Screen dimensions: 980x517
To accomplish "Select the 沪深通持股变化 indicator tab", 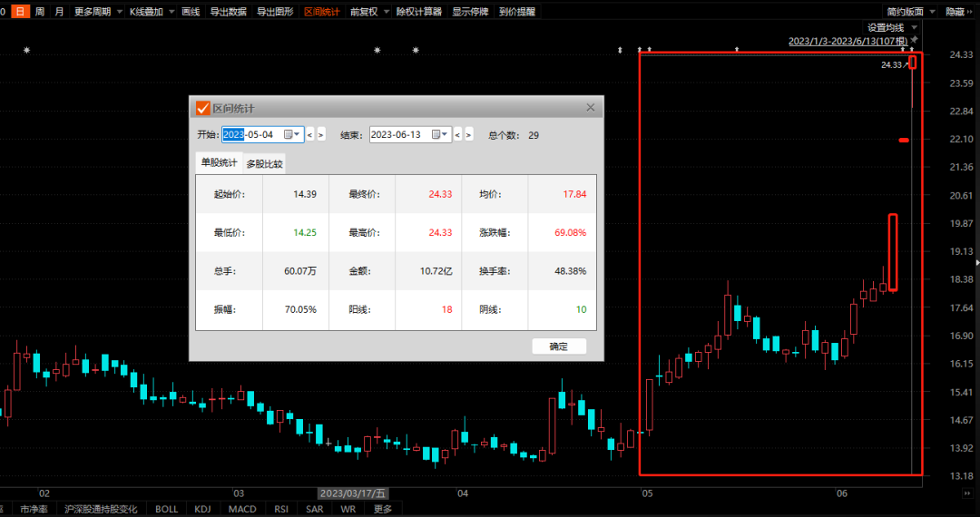I will (101, 509).
